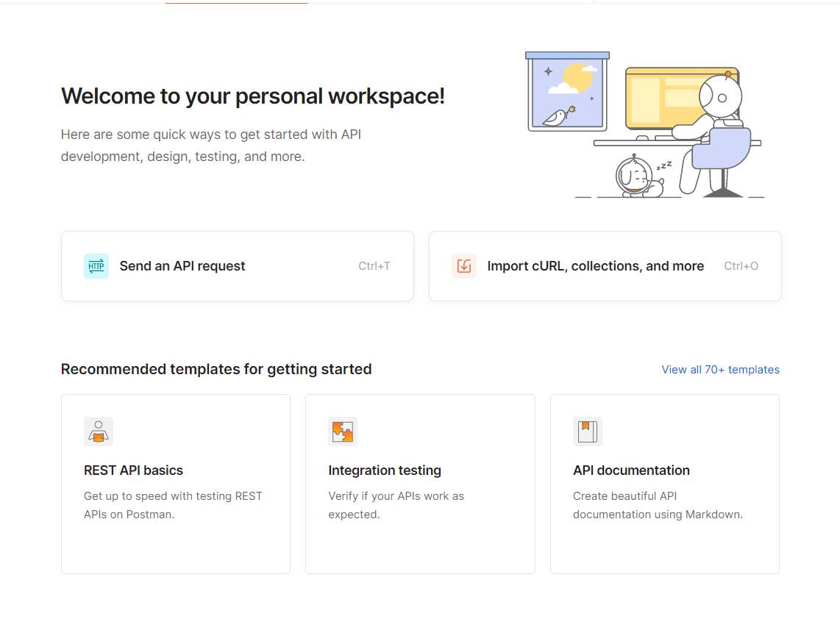Click the 'Create beautiful API documentation' description
Screen dimensions: 840x641
(x=658, y=505)
